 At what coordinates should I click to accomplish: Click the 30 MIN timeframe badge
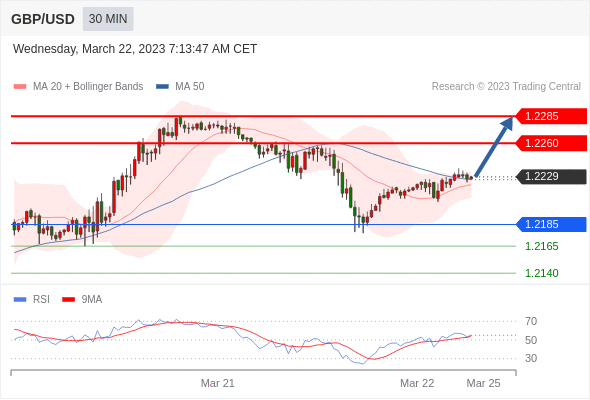(x=108, y=19)
